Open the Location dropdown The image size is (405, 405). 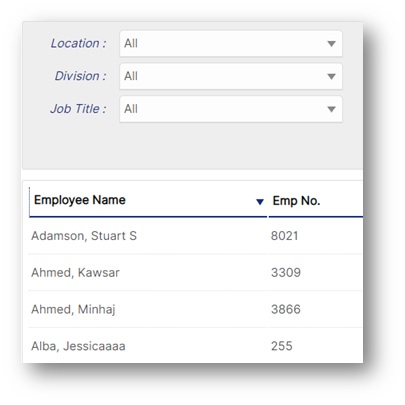click(x=231, y=44)
